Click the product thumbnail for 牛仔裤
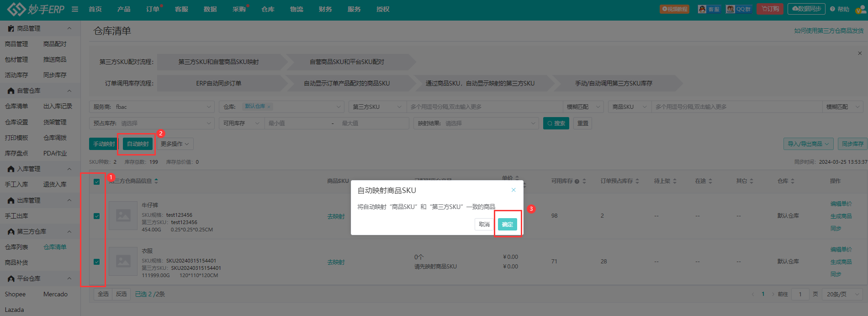Screen dimensions: 868x316 [123, 215]
